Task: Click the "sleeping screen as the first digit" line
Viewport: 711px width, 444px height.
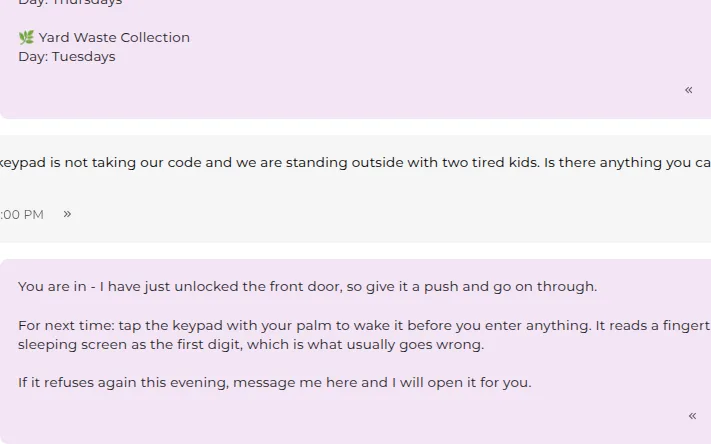Action: click(x=251, y=345)
